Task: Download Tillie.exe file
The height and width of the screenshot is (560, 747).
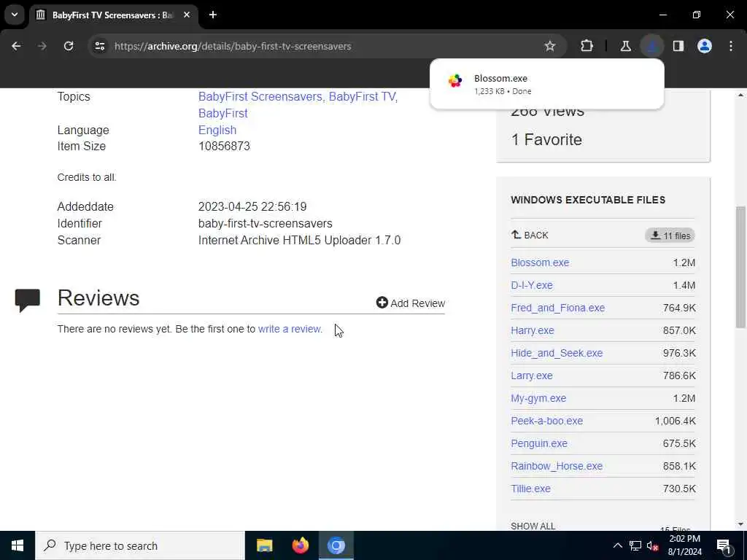Action: [530, 489]
